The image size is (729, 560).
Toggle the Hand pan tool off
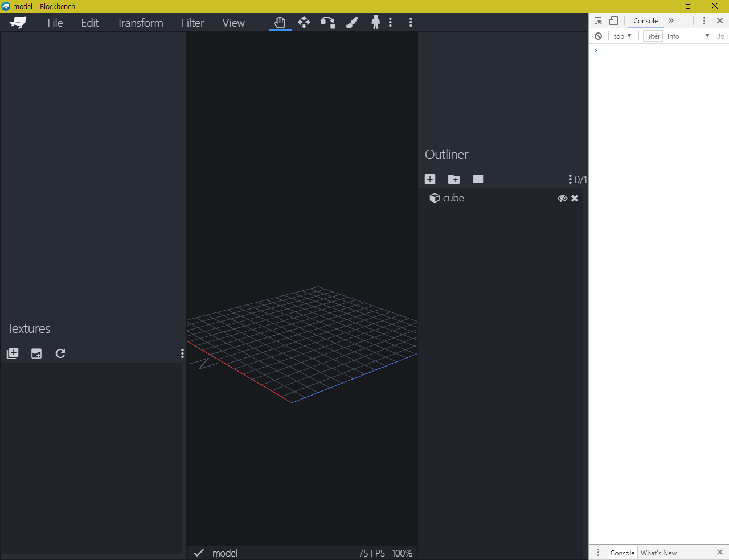pyautogui.click(x=280, y=23)
